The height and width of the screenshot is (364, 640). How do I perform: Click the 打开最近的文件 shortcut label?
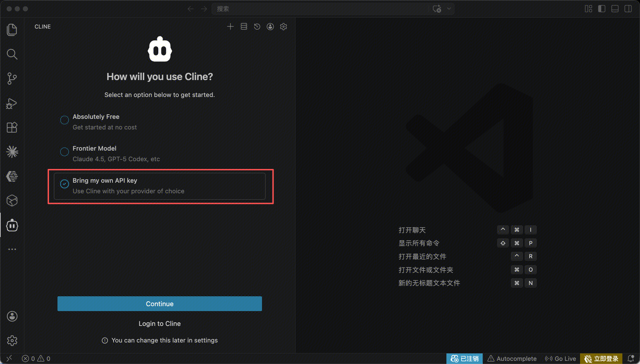(422, 256)
